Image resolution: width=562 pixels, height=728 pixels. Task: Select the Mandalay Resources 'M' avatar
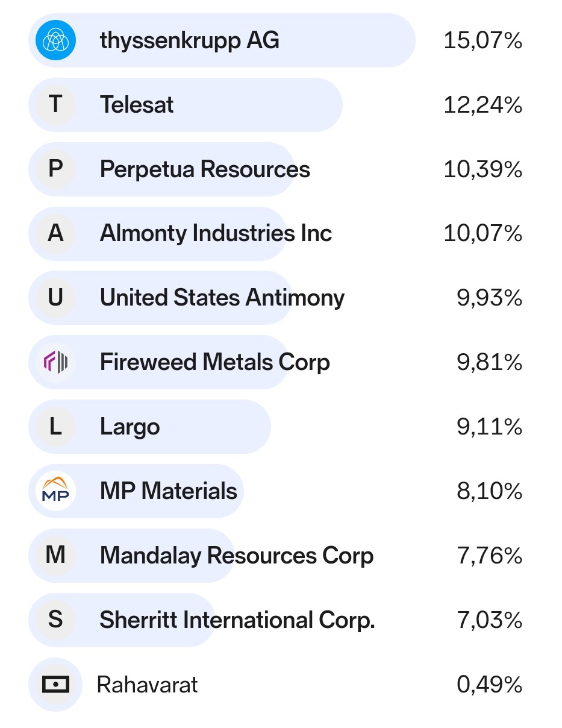pos(55,555)
